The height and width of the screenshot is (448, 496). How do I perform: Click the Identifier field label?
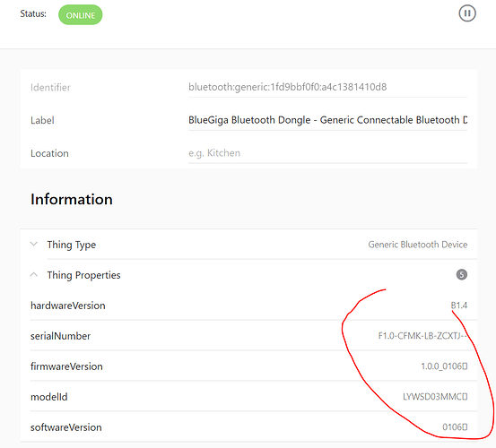[x=50, y=87]
